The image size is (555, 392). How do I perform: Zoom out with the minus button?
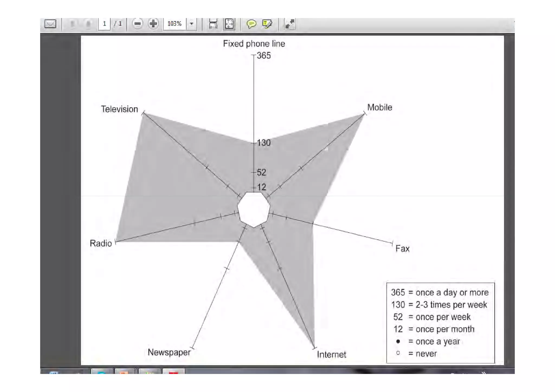click(137, 24)
